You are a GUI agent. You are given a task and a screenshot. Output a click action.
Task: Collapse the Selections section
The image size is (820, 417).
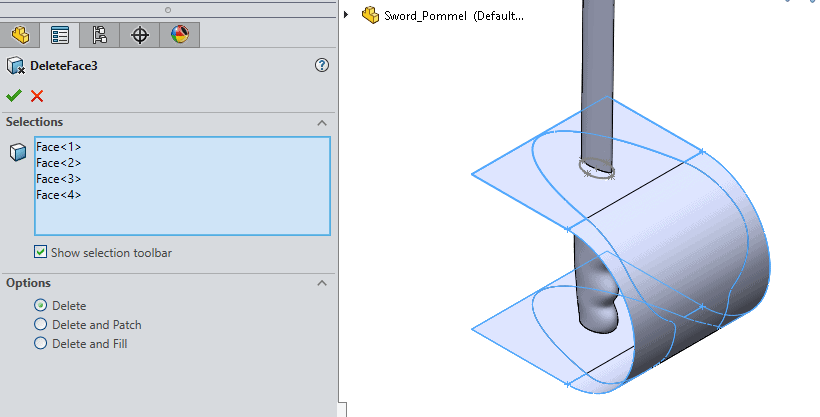pos(322,122)
